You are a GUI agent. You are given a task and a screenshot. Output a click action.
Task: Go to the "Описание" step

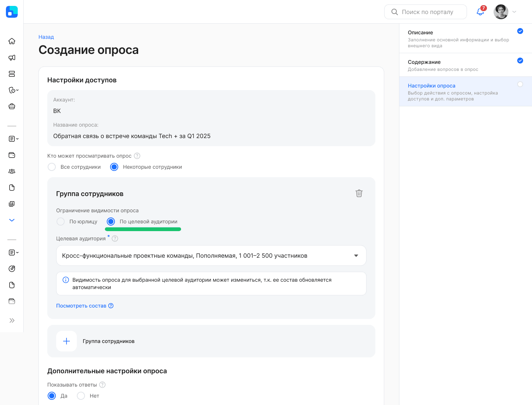coord(465,38)
